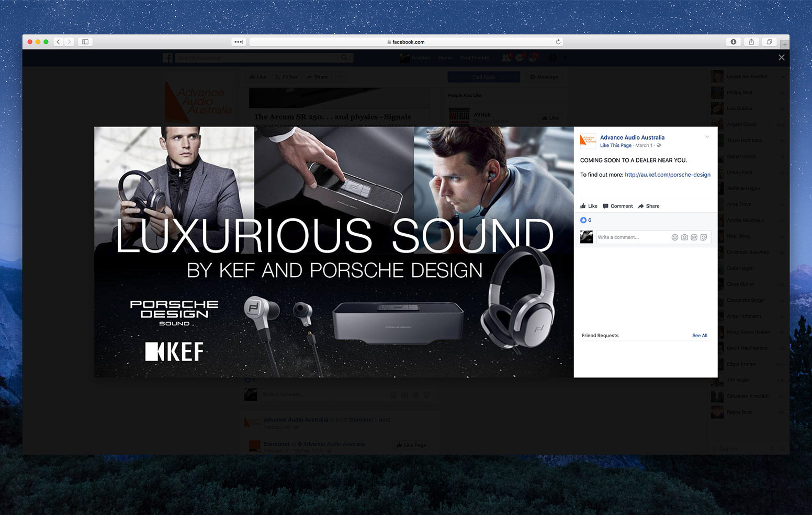
Task: Click your profile picture beside the comment box
Action: pyautogui.click(x=587, y=237)
